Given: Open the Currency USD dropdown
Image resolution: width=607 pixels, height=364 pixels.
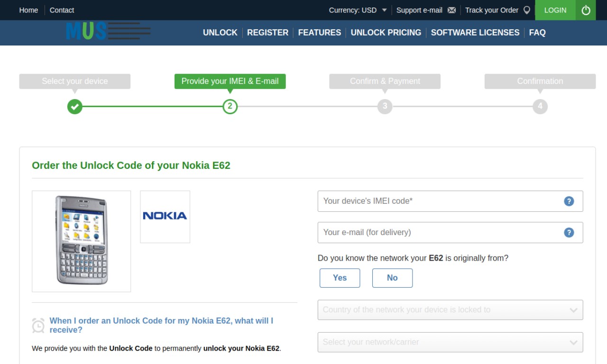Looking at the screenshot, I should click(x=358, y=10).
